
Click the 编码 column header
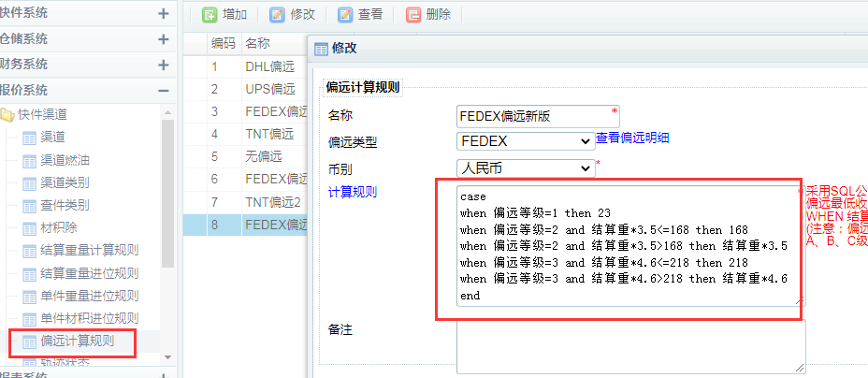(x=224, y=44)
